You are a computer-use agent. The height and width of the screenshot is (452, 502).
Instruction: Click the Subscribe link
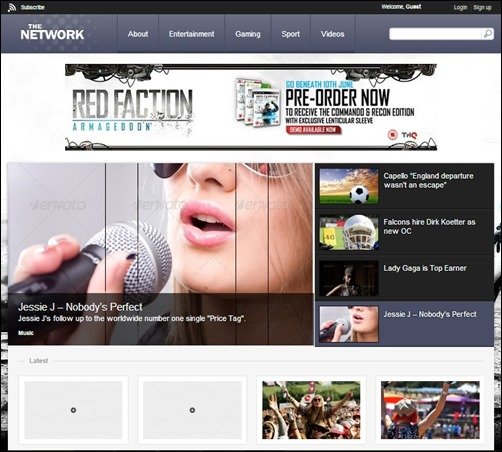[33, 7]
